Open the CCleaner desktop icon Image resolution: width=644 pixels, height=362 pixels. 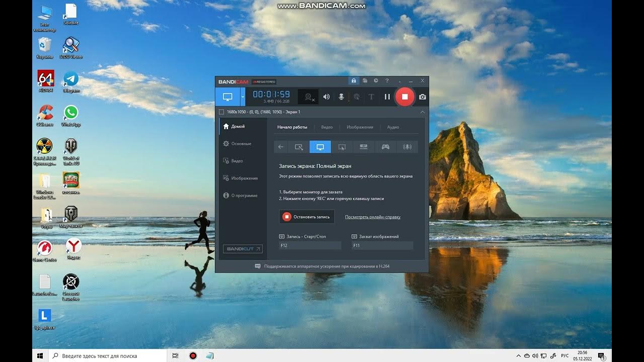pos(45,116)
